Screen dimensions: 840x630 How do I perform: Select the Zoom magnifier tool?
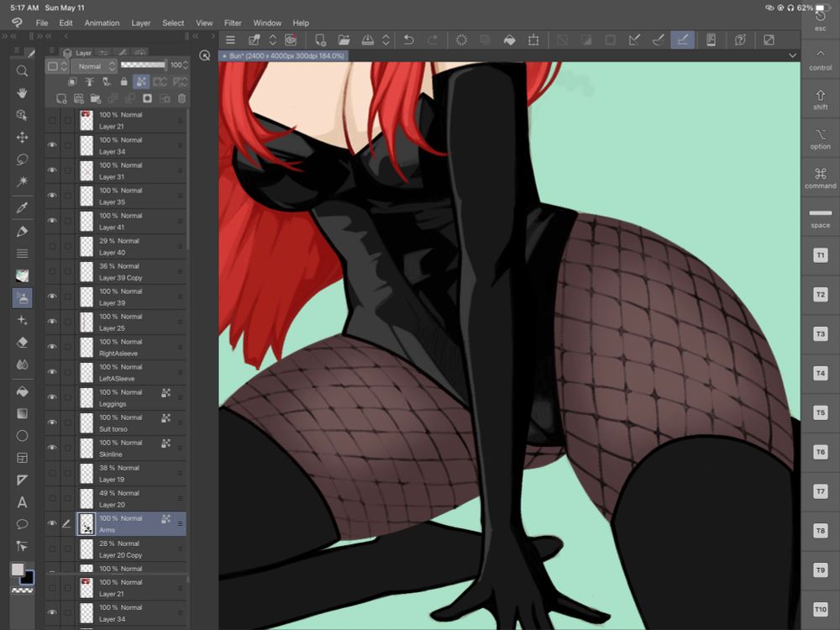[22, 71]
